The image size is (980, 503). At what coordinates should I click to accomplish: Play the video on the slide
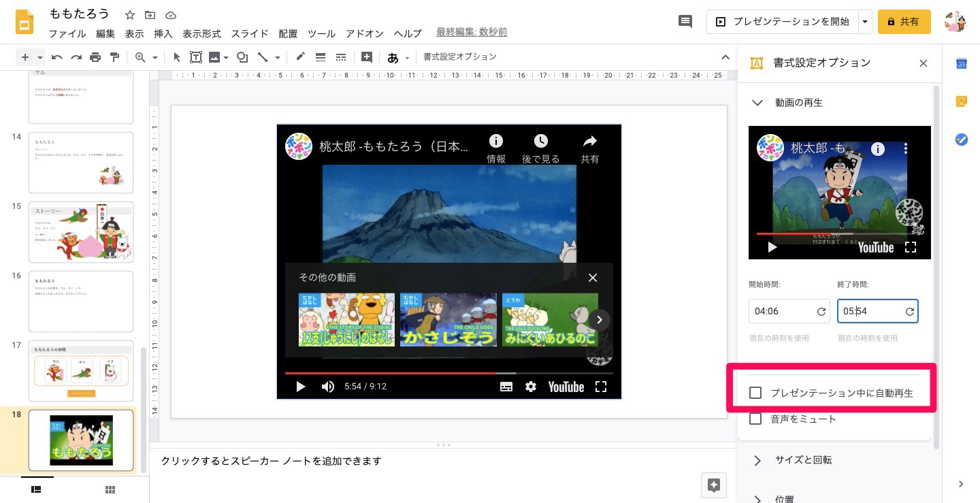300,387
